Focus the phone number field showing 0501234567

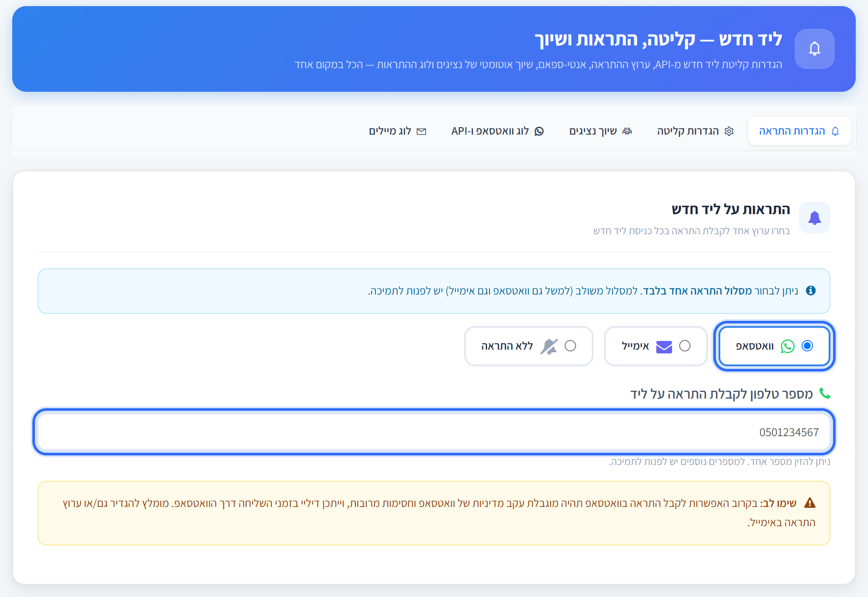[434, 432]
